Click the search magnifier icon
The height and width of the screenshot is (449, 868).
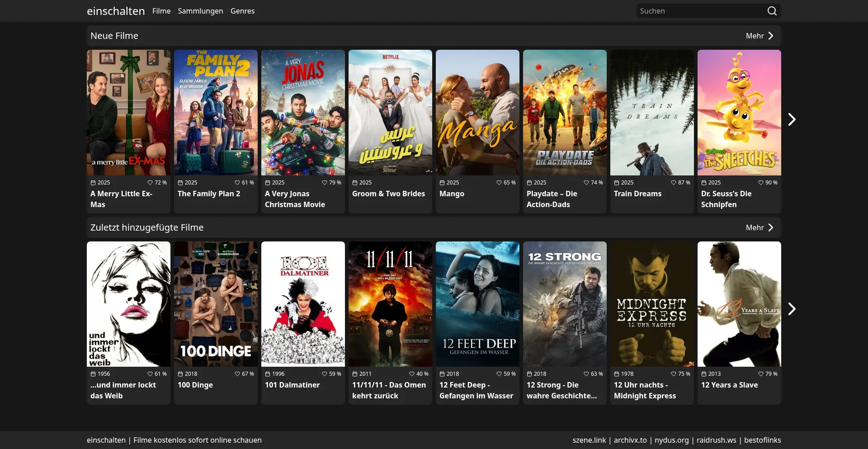[x=772, y=11]
